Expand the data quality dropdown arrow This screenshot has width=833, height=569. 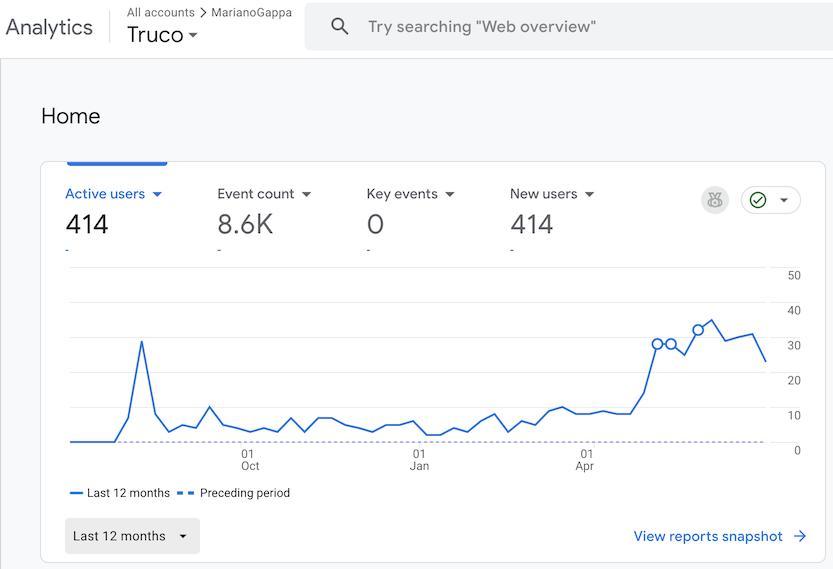(x=784, y=200)
